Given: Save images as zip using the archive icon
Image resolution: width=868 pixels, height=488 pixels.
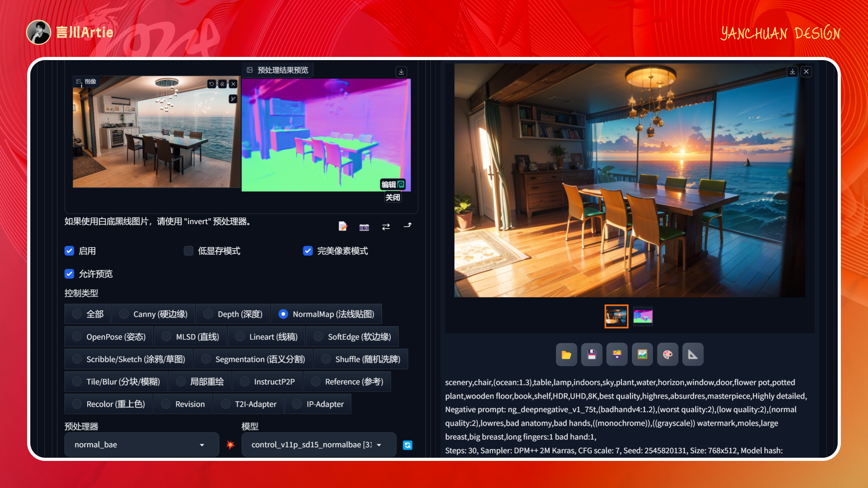Looking at the screenshot, I should pos(617,354).
